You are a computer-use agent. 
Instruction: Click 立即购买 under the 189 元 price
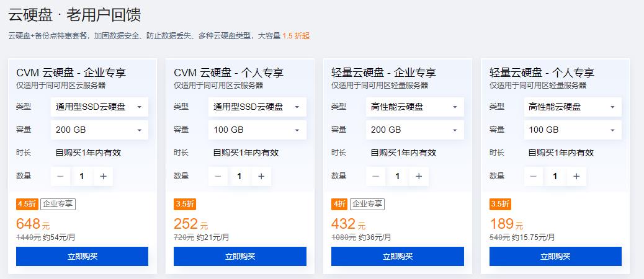pyautogui.click(x=555, y=257)
